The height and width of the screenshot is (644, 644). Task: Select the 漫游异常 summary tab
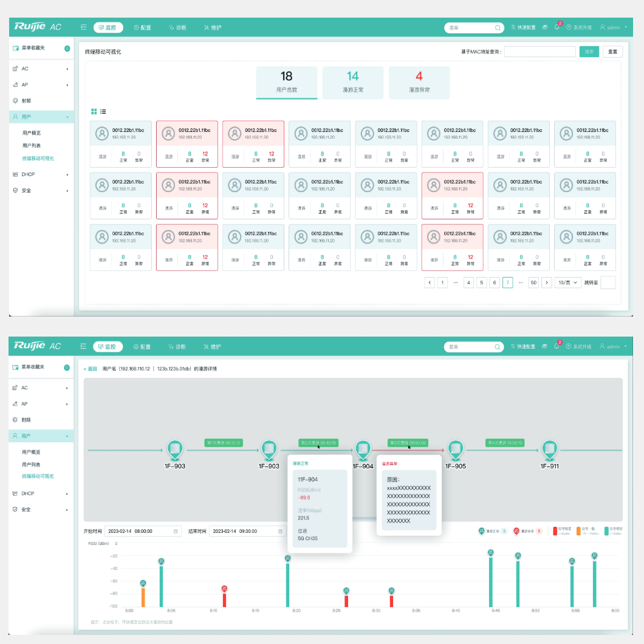tap(419, 82)
